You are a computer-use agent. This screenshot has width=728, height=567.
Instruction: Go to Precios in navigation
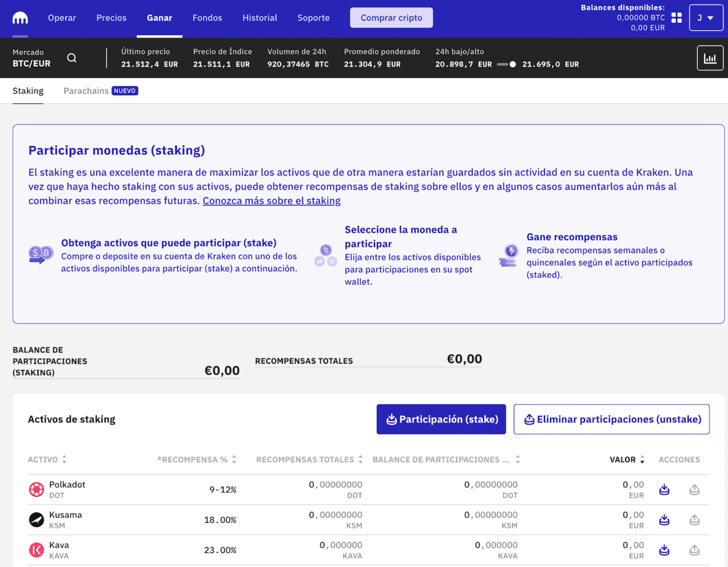point(112,18)
